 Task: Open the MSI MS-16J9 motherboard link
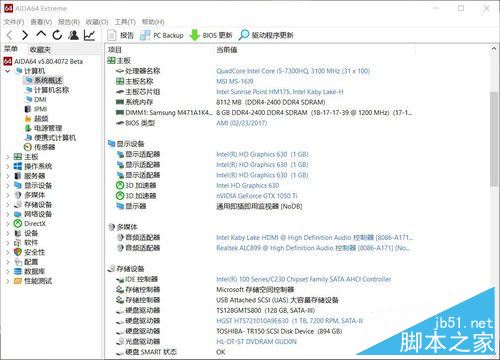(235, 81)
